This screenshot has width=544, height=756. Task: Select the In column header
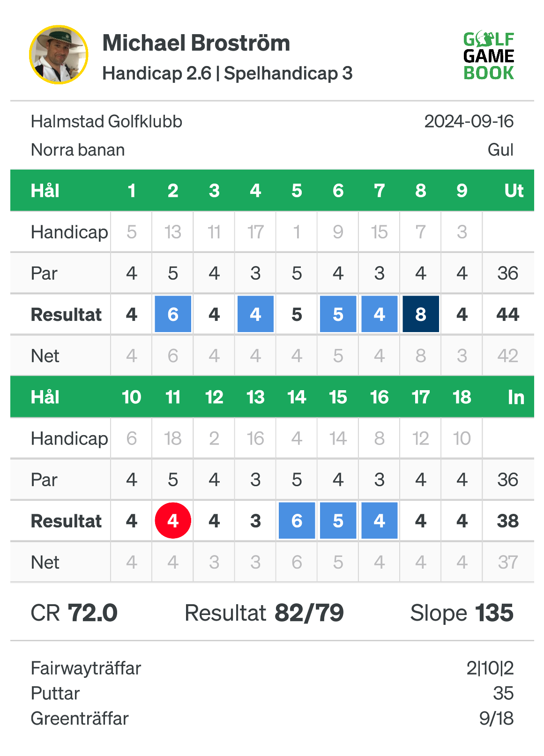pos(516,397)
